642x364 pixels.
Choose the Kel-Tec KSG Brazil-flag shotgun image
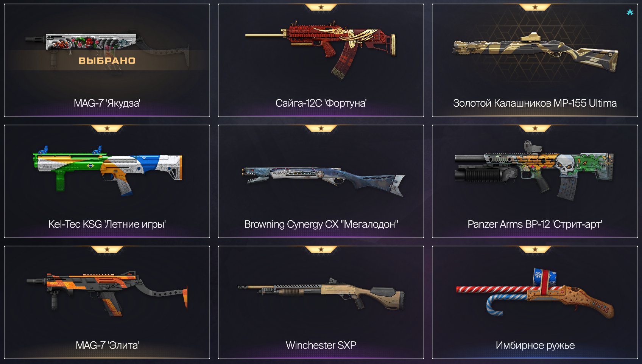click(x=107, y=170)
